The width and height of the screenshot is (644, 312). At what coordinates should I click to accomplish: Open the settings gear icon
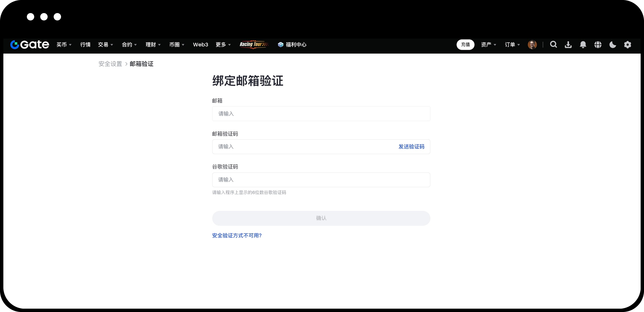click(627, 45)
